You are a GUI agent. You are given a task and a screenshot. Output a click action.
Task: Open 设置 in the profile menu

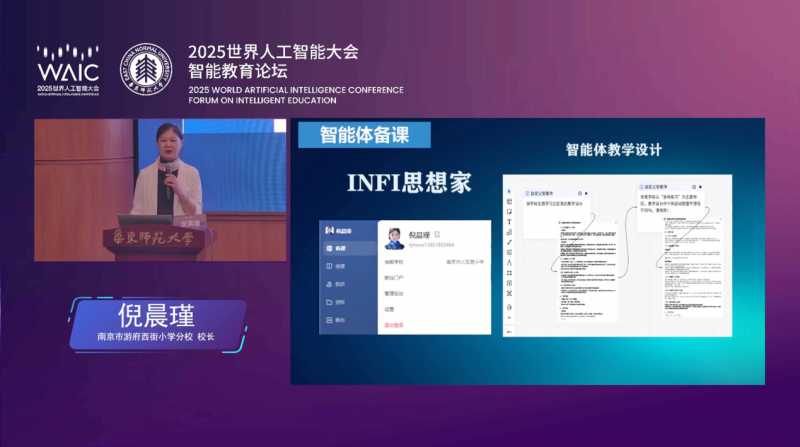(x=389, y=309)
